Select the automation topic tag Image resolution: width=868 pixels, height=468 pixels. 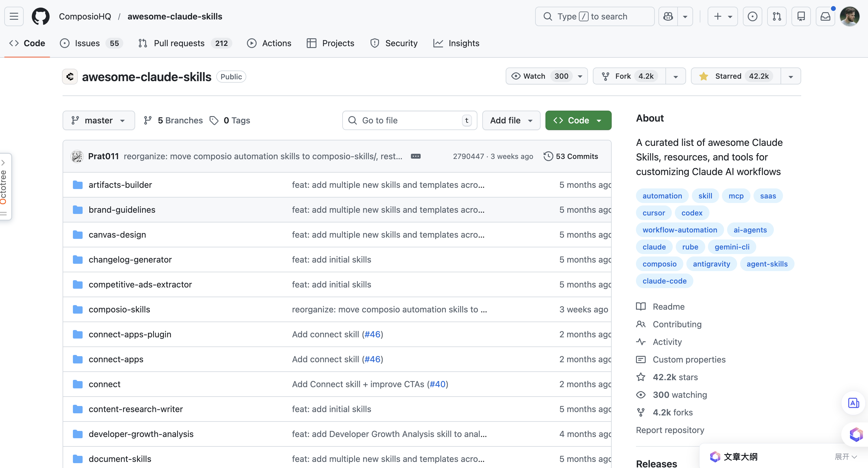click(x=662, y=196)
